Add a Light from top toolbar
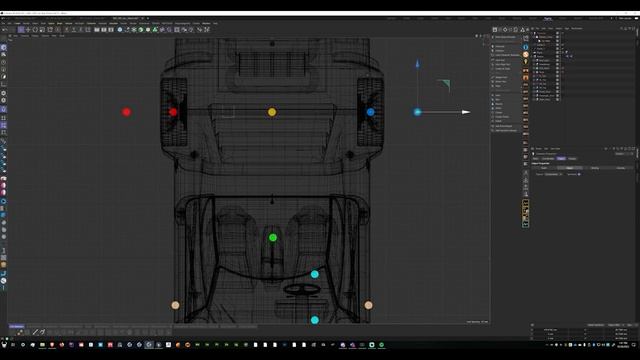 191,30
